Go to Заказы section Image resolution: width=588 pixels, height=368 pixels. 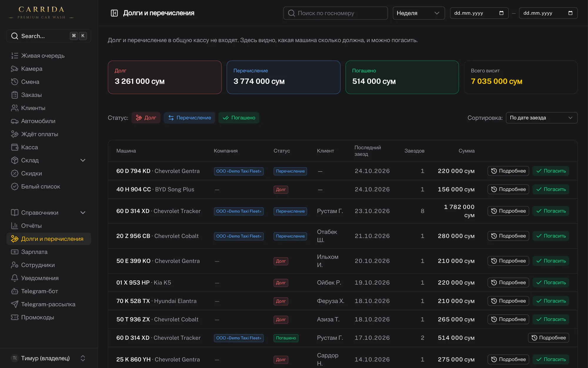tap(49, 95)
